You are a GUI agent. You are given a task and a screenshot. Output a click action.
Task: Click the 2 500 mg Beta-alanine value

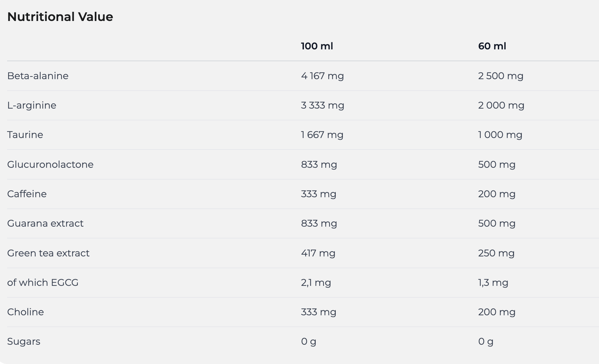point(501,76)
